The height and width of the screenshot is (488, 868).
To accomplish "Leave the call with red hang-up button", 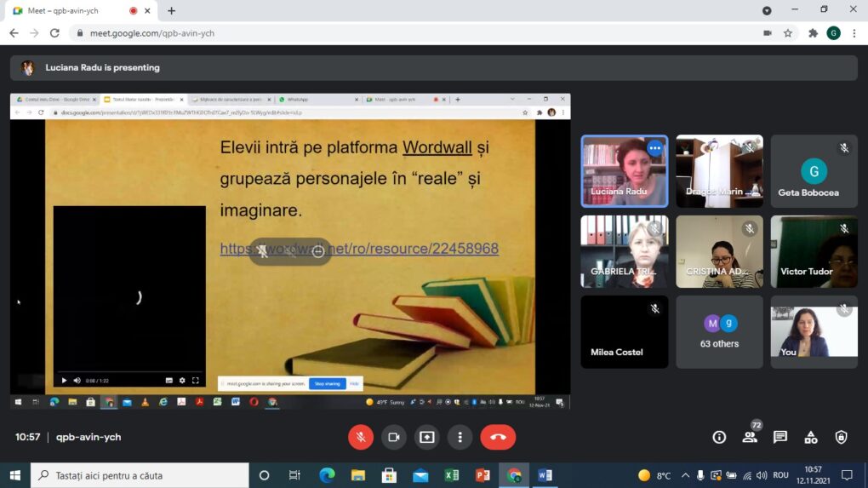I will (498, 437).
